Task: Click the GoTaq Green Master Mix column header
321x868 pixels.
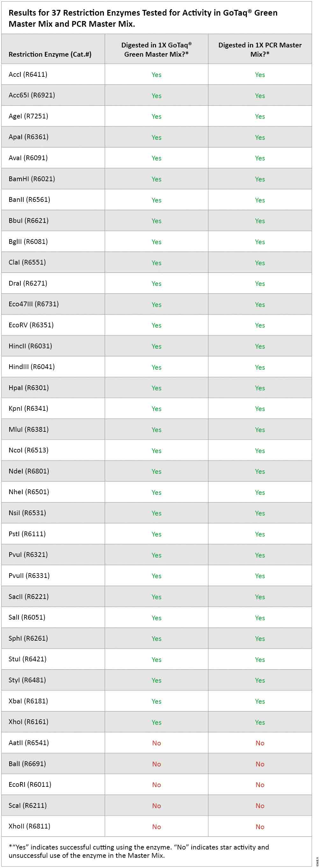Action: (156, 50)
